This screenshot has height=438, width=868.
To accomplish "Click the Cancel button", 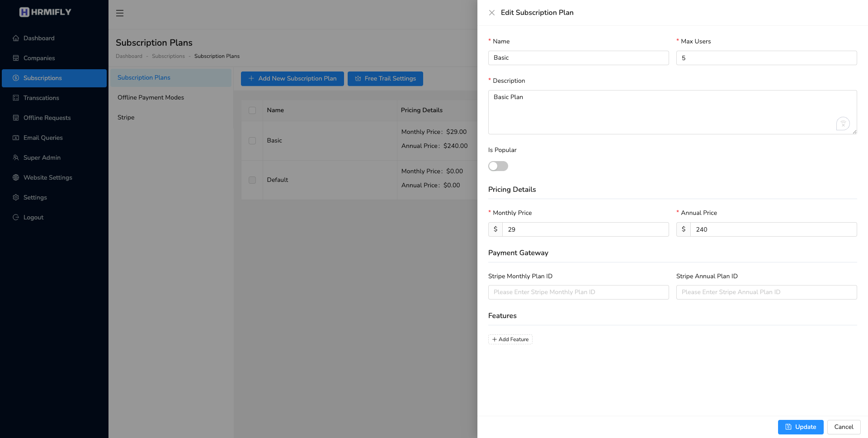I will [x=844, y=427].
